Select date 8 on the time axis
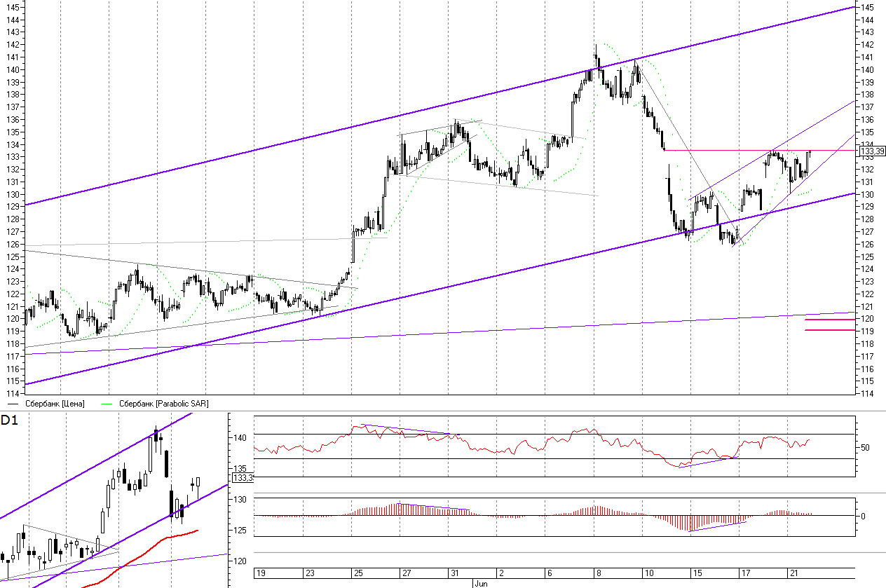This screenshot has width=886, height=588. [x=598, y=573]
